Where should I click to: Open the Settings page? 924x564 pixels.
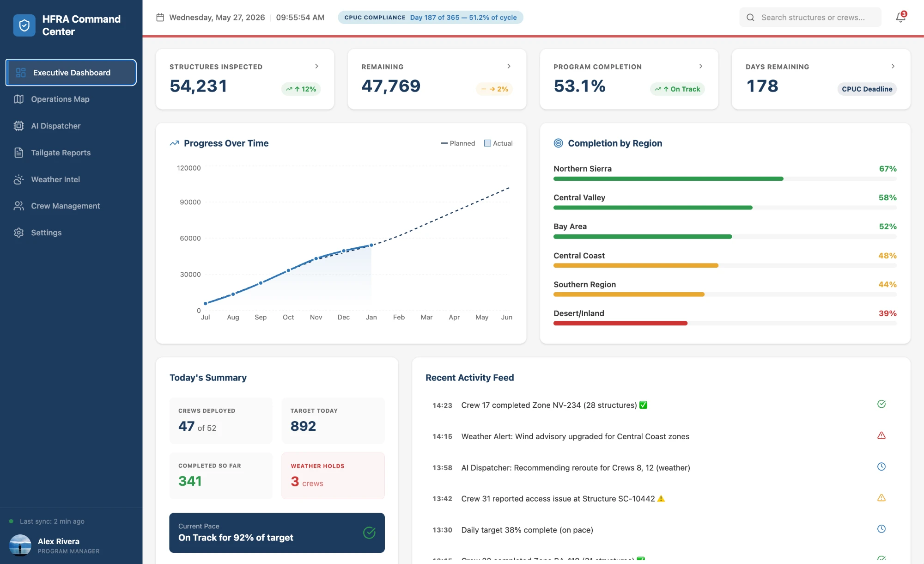71,233
